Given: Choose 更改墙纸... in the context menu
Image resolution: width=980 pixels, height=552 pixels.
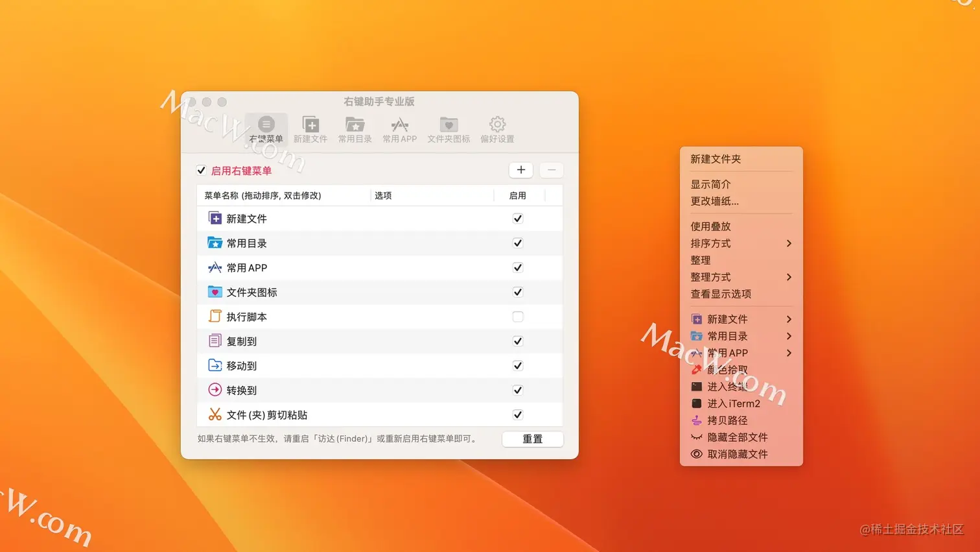Looking at the screenshot, I should tap(714, 201).
